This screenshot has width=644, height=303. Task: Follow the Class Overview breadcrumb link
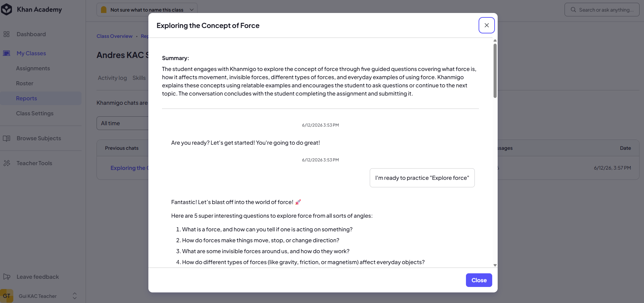pos(114,36)
